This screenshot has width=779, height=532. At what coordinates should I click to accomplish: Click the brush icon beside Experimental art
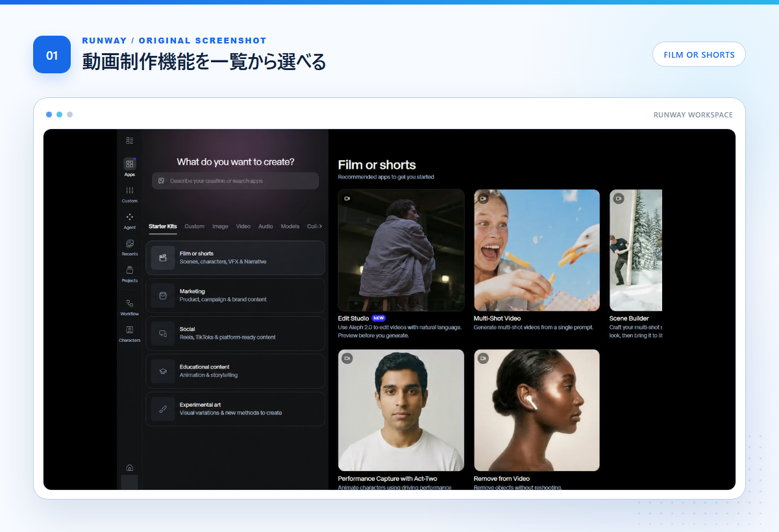163,409
